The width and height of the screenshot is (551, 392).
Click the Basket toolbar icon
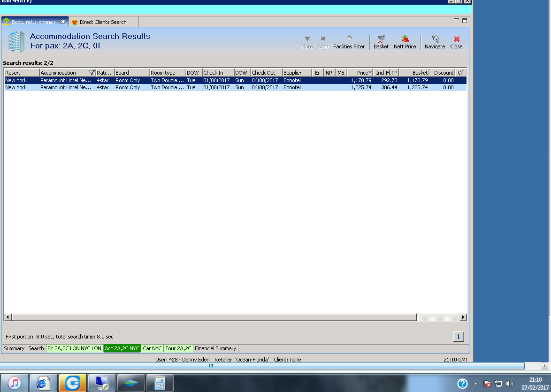pyautogui.click(x=381, y=42)
